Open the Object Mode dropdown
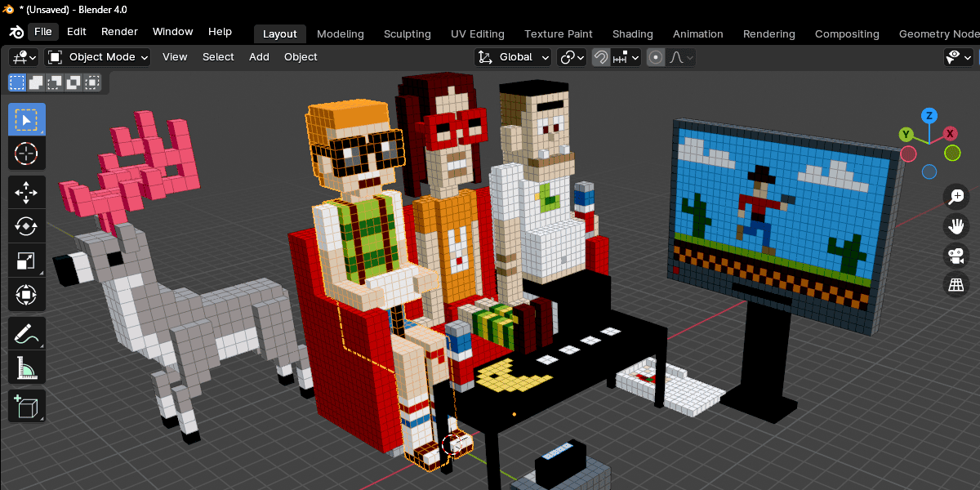 coord(98,57)
